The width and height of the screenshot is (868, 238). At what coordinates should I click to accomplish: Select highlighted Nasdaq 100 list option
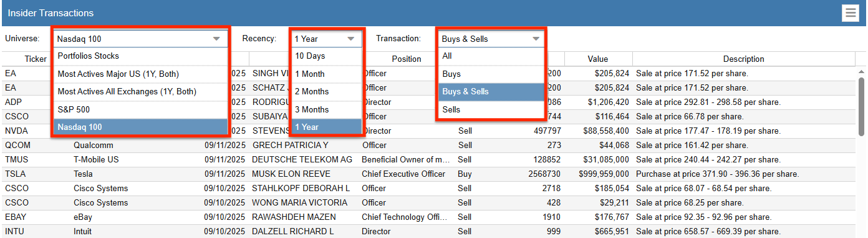pos(141,127)
